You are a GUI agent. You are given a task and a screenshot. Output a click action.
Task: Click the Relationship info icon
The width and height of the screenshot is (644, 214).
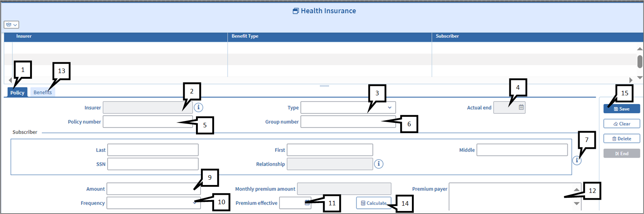point(379,164)
